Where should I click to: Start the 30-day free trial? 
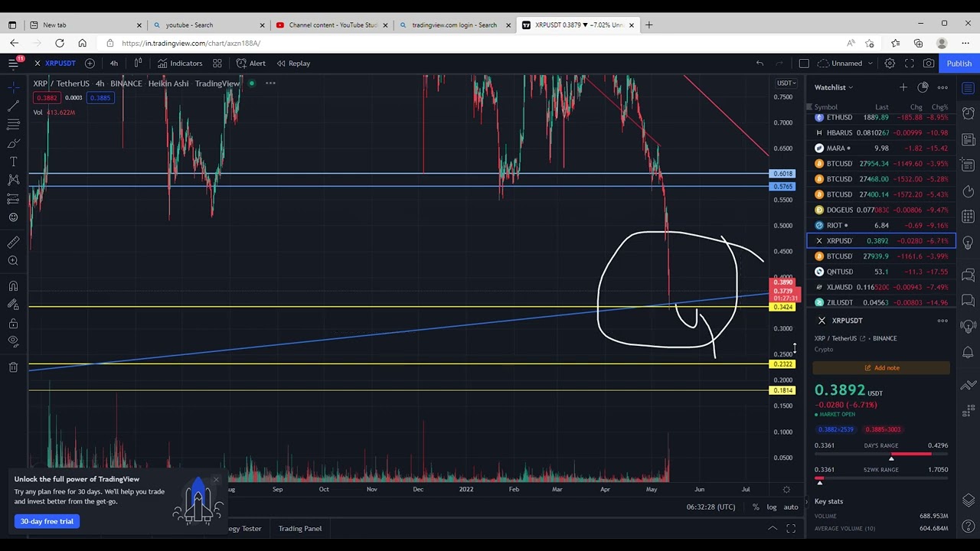coord(47,521)
